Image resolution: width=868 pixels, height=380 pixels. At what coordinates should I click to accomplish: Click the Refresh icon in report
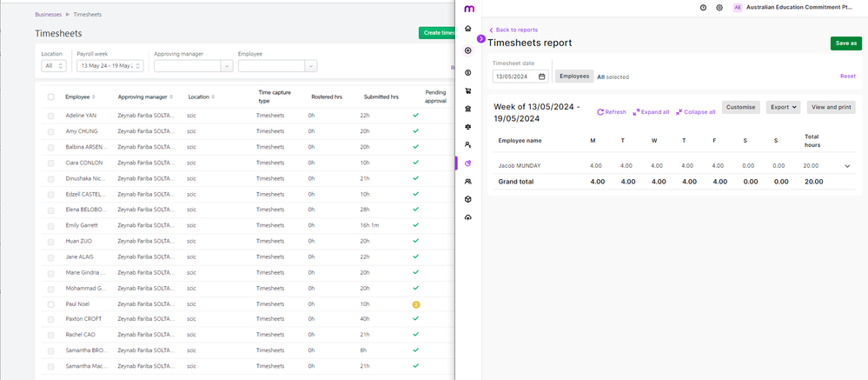coord(600,112)
